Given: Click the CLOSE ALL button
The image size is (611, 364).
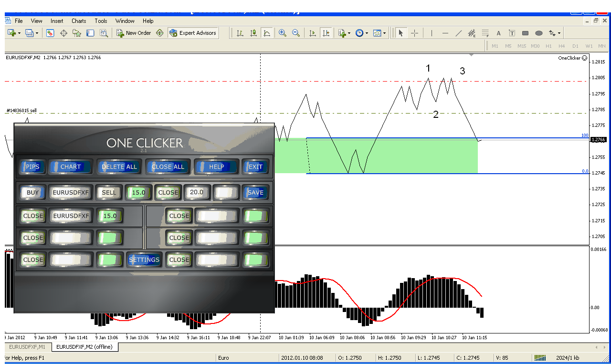Looking at the screenshot, I should (x=168, y=167).
